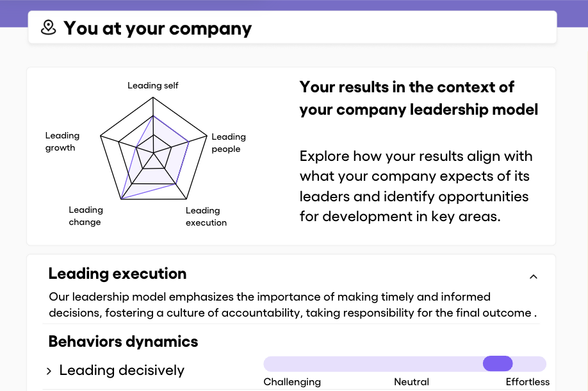Click the Neutral label under the slider
This screenshot has height=391, width=588.
click(x=411, y=382)
